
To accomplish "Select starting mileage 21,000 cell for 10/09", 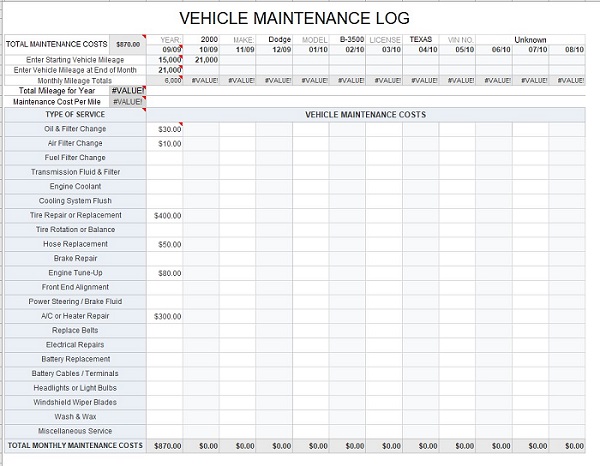I will coord(201,60).
